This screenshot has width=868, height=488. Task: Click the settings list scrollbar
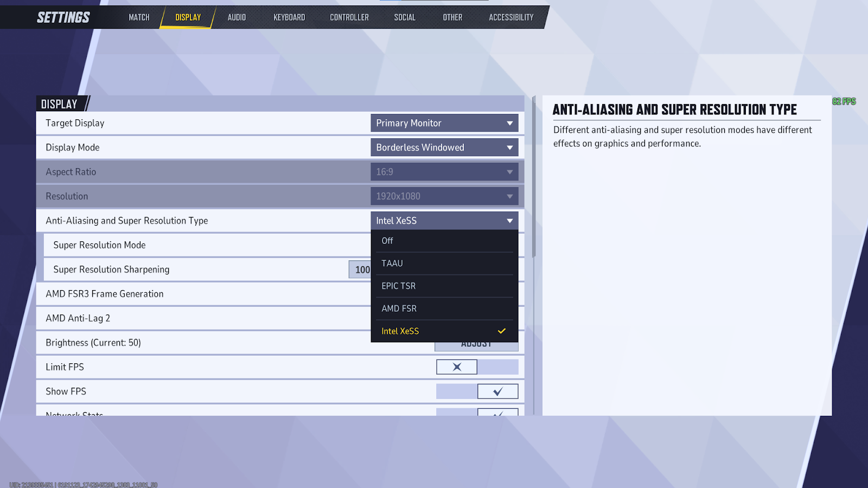point(534,179)
